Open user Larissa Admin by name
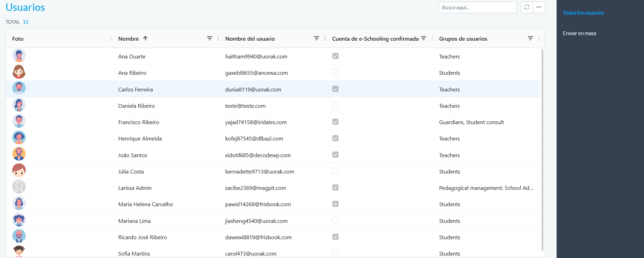The height and width of the screenshot is (258, 644). click(x=135, y=188)
